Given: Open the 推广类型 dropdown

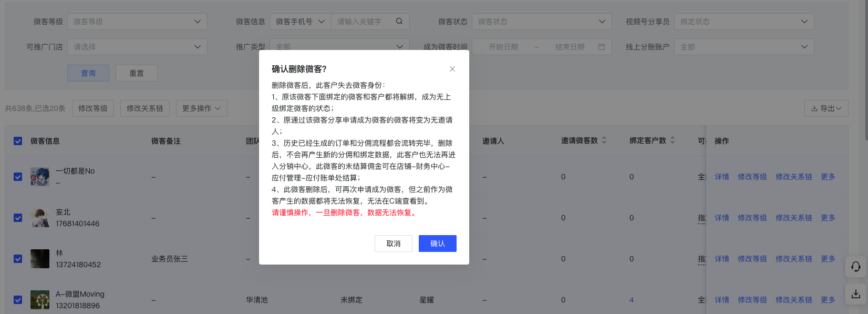Looking at the screenshot, I should click(339, 47).
